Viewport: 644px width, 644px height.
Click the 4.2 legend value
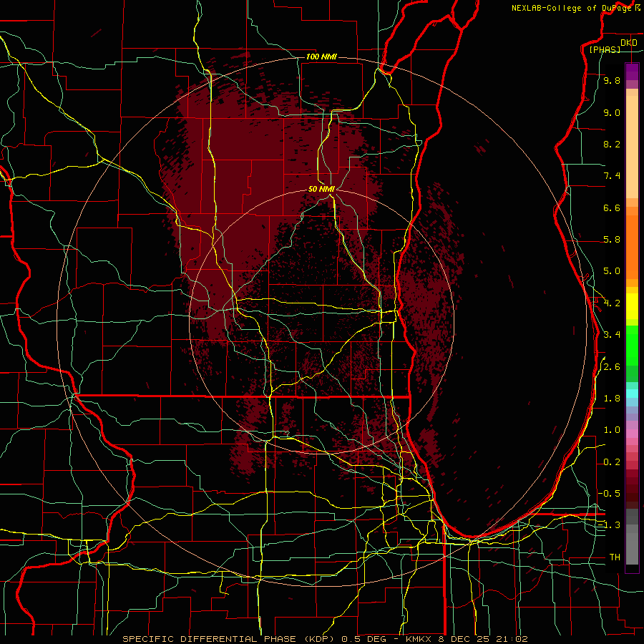612,303
